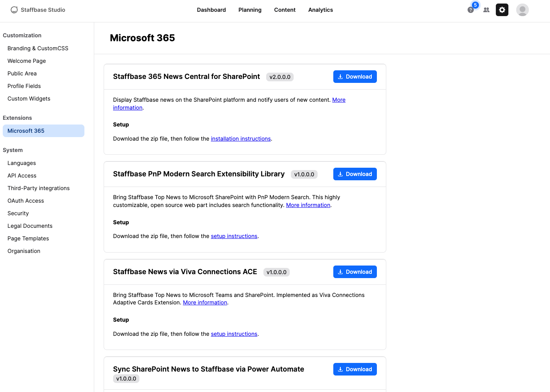Open setup instructions for PnP Modern Search

[x=234, y=236]
